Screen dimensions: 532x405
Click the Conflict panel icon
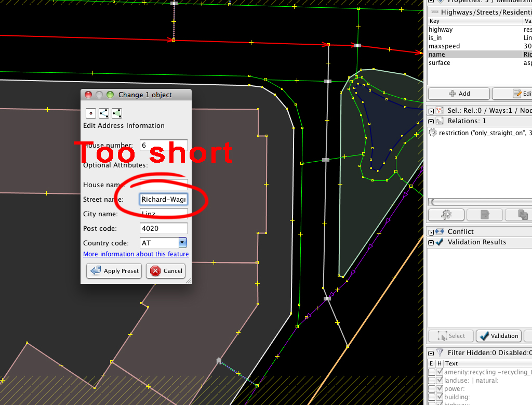pyautogui.click(x=440, y=231)
